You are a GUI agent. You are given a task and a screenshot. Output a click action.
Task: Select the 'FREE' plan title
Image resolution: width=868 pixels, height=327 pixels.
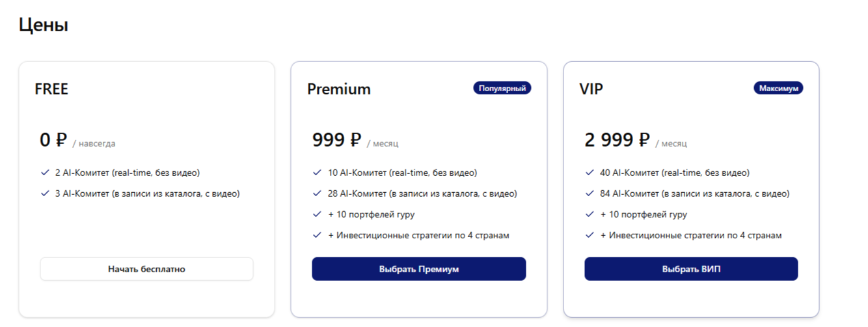point(51,89)
